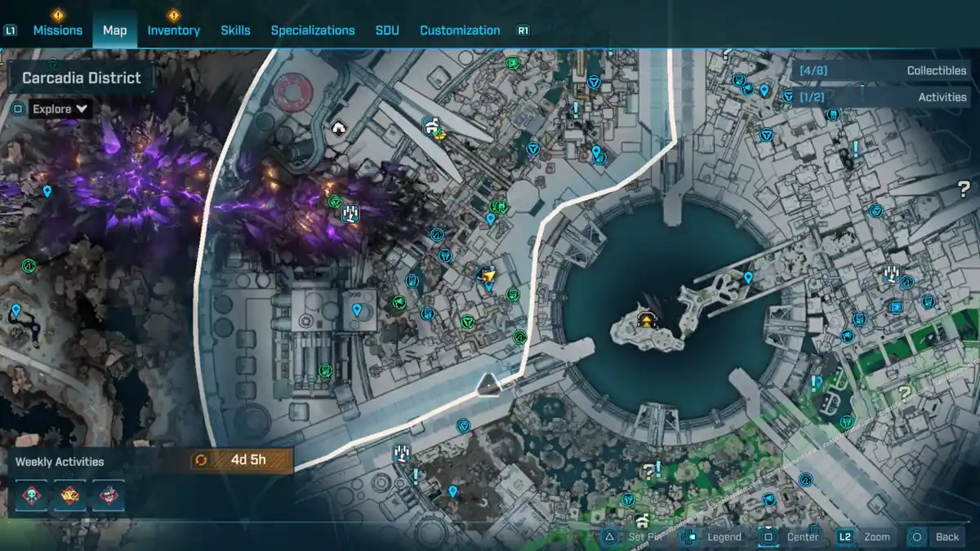Open the Skills tab

[x=235, y=30]
